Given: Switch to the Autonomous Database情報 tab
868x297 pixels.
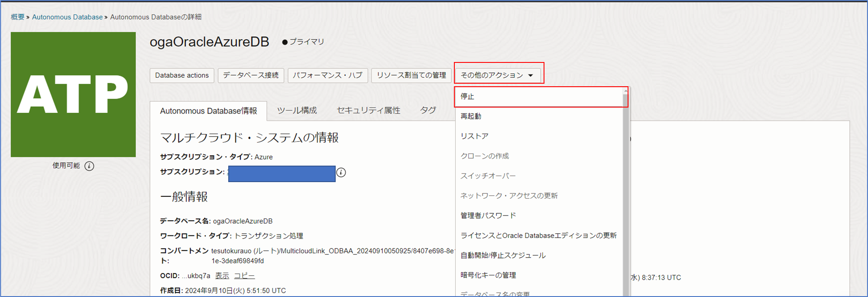Looking at the screenshot, I should (208, 111).
